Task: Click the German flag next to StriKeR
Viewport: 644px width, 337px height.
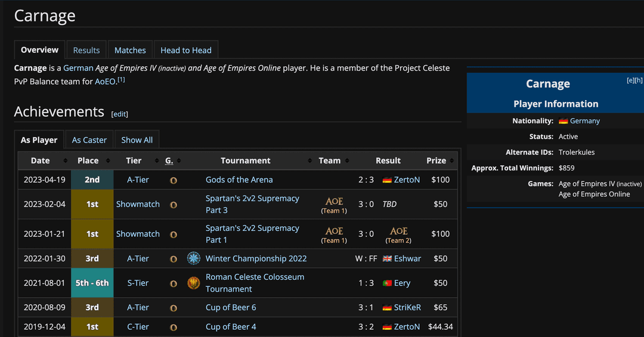Action: pos(387,307)
